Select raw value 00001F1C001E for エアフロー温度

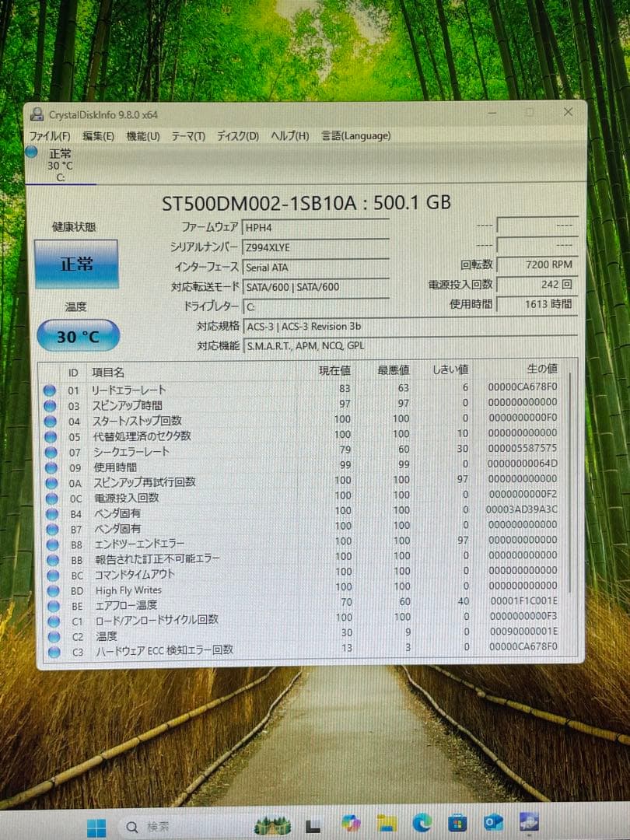[x=524, y=601]
